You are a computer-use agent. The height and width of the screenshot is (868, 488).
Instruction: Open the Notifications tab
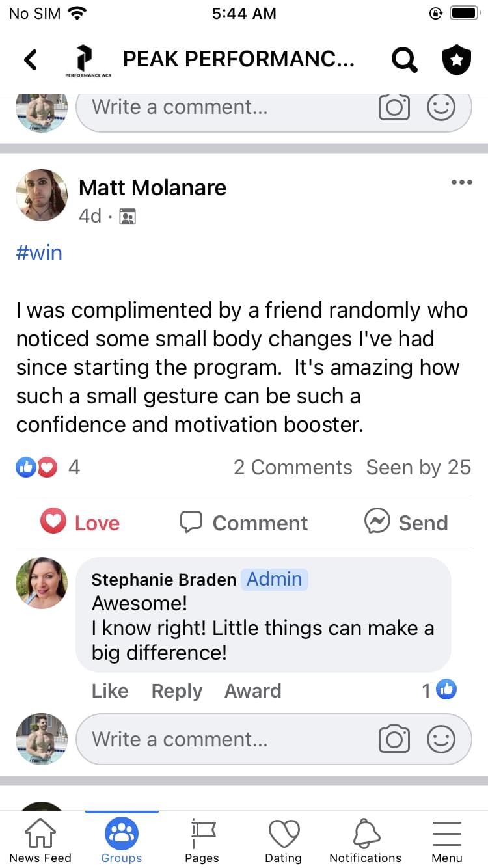pyautogui.click(x=365, y=839)
